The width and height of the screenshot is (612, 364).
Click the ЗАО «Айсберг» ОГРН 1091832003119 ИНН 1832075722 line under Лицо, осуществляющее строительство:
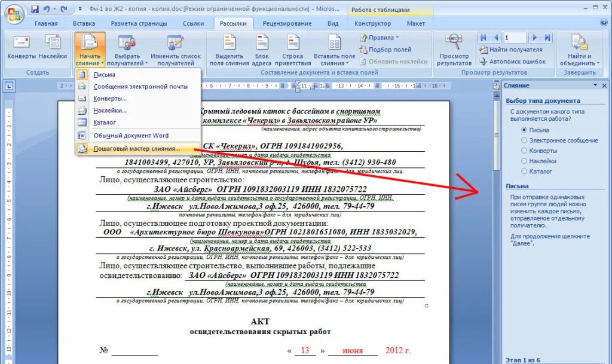(260, 189)
